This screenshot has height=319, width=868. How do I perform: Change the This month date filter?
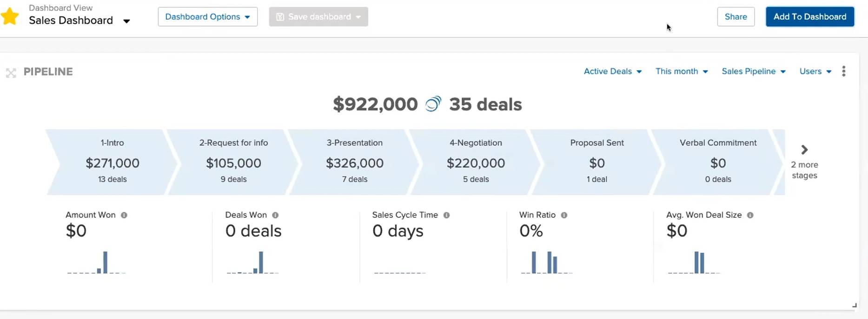[682, 72]
